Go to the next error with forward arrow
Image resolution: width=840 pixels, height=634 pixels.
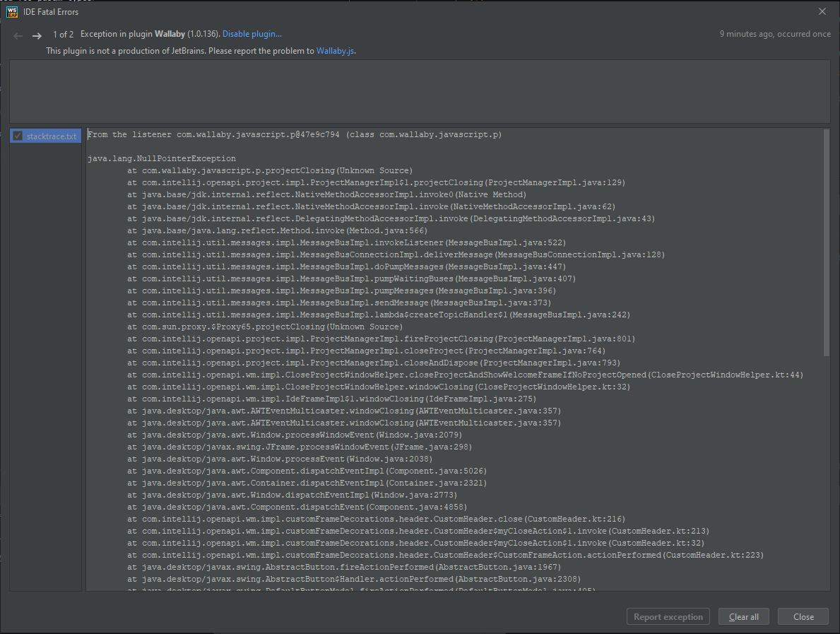(37, 36)
